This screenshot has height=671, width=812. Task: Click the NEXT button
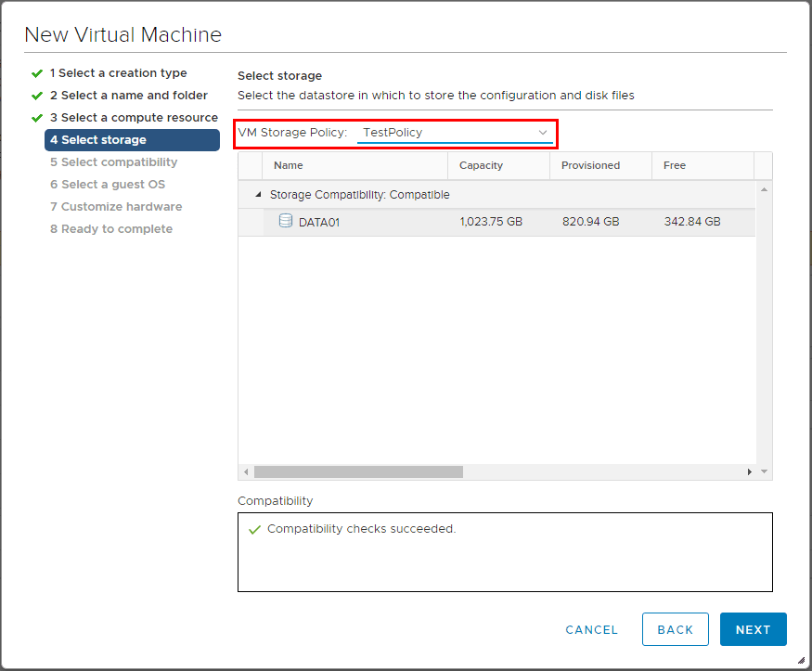pyautogui.click(x=753, y=629)
